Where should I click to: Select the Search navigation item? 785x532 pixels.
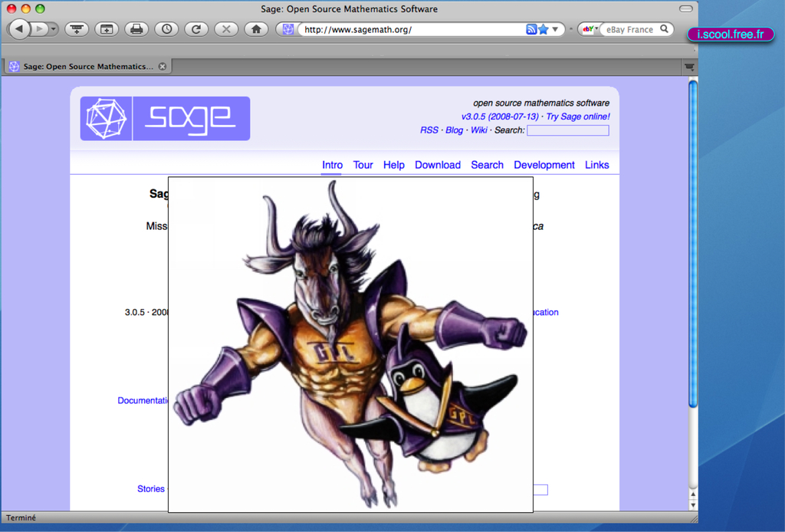coord(487,165)
